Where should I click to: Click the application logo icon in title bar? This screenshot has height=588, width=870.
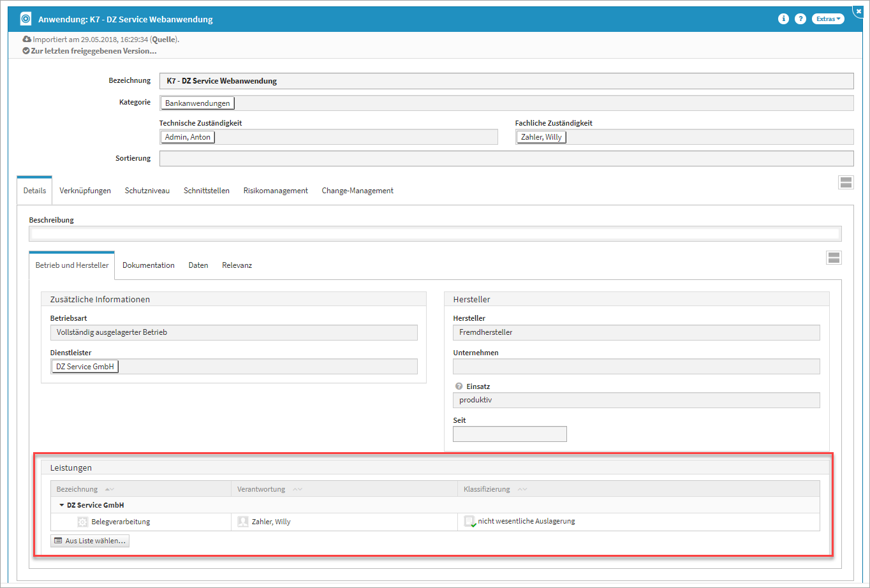pos(26,19)
